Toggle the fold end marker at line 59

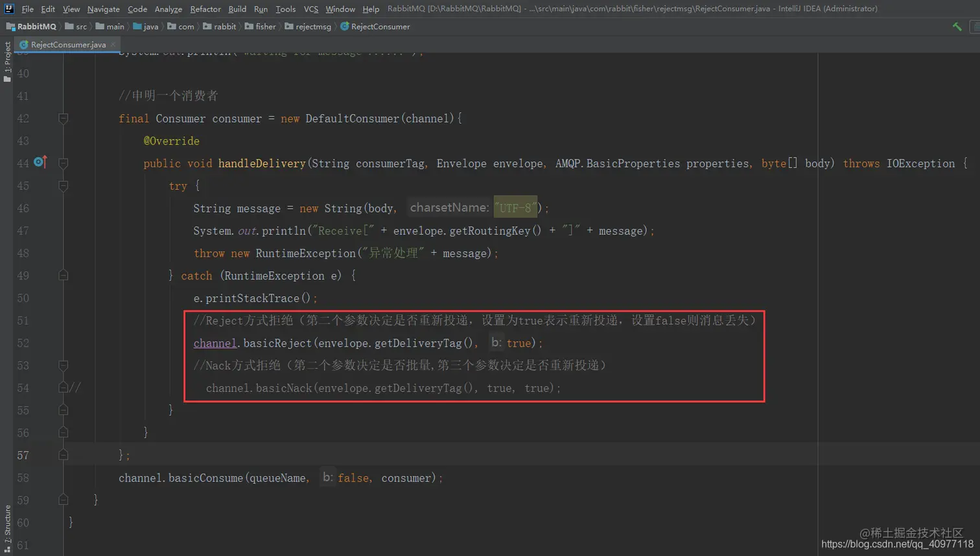coord(63,500)
